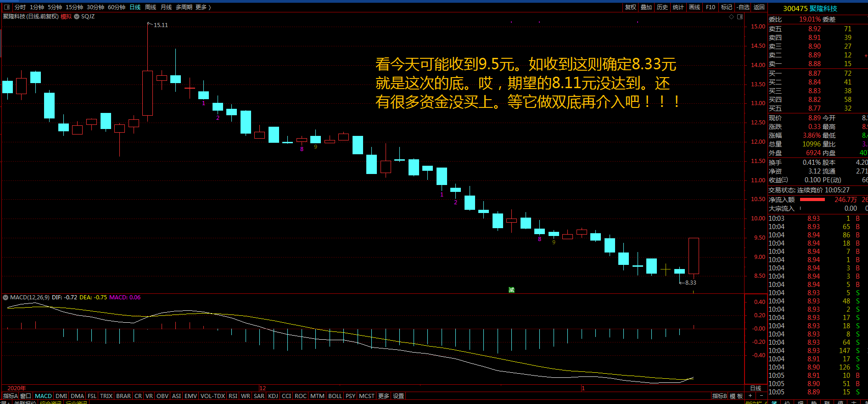Select the 15分钟 period
This screenshot has height=404, width=868.
coord(74,7)
